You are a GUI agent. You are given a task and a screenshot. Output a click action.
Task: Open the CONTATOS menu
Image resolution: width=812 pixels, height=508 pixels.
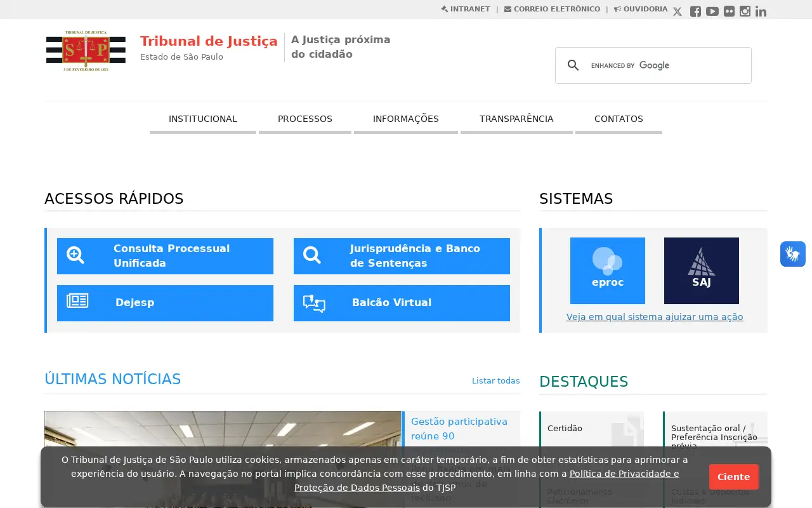tap(619, 119)
